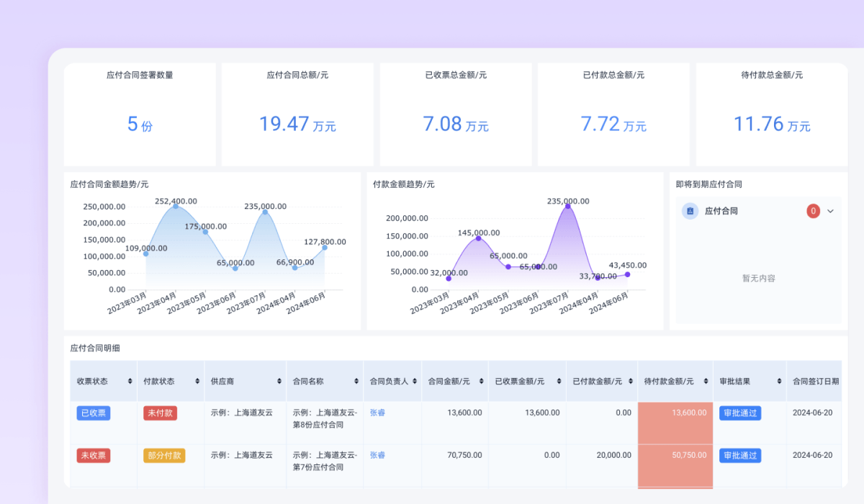Screen dimensions: 864x504
Task: Click the 应付合同明细 table title
Action: pyautogui.click(x=95, y=348)
